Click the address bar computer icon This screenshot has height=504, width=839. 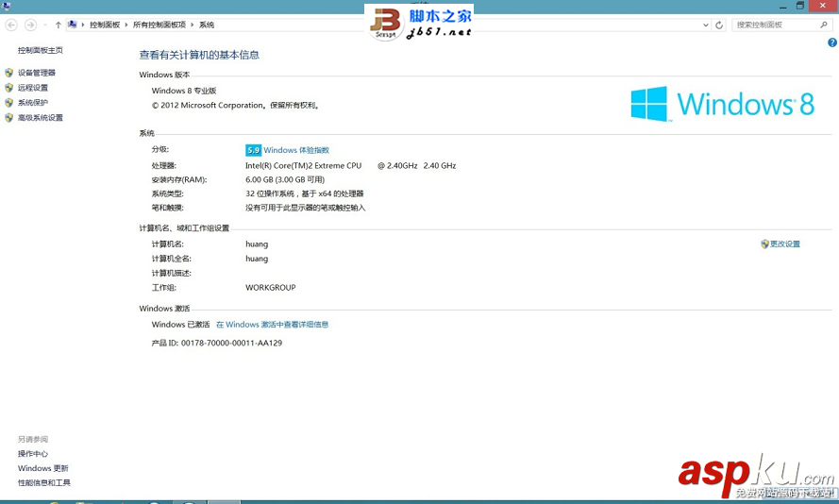[x=73, y=25]
